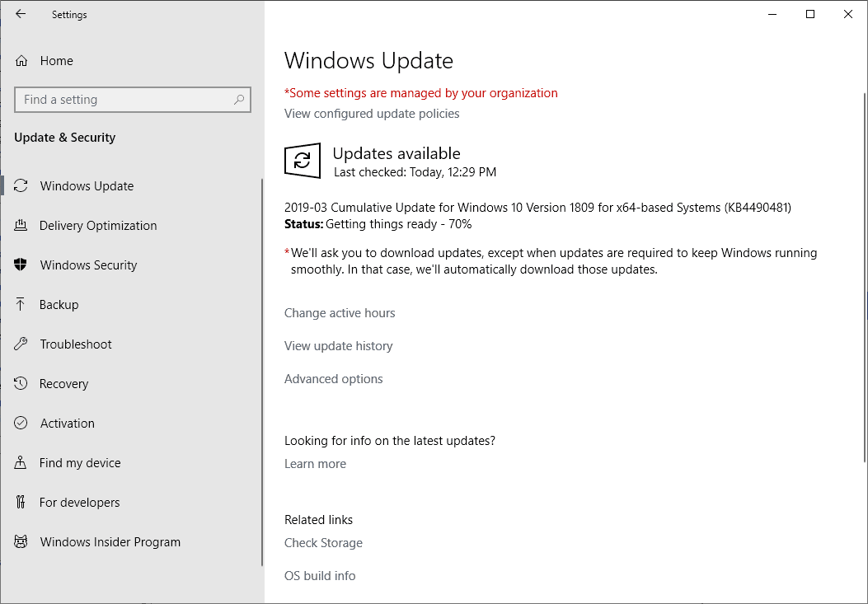868x604 pixels.
Task: Click the Updates available refresh icon
Action: [x=303, y=161]
